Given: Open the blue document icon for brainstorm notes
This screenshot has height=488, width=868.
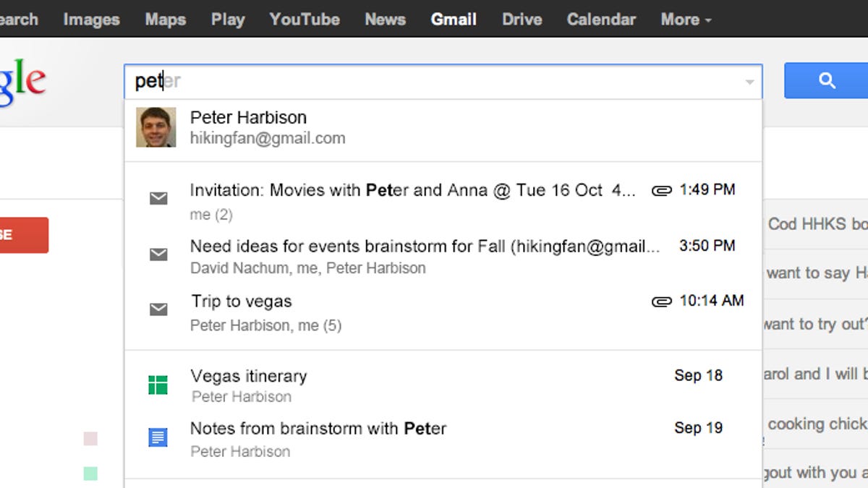Looking at the screenshot, I should click(x=158, y=437).
